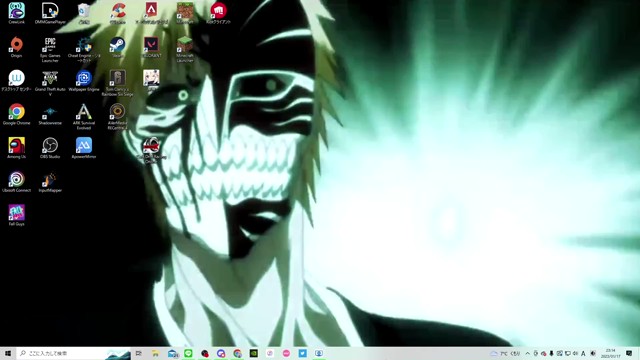Open the notification center
Screen dimensions: 640x360
point(629,353)
